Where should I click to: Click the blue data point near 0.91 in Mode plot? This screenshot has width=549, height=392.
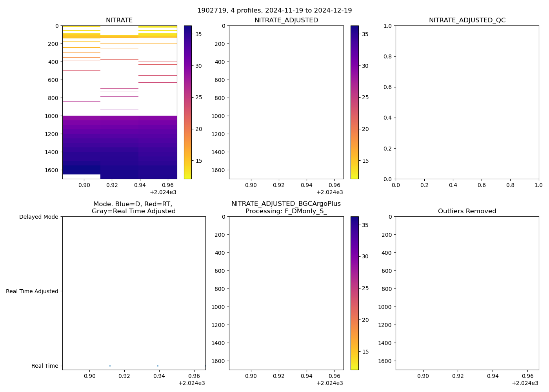(110, 366)
